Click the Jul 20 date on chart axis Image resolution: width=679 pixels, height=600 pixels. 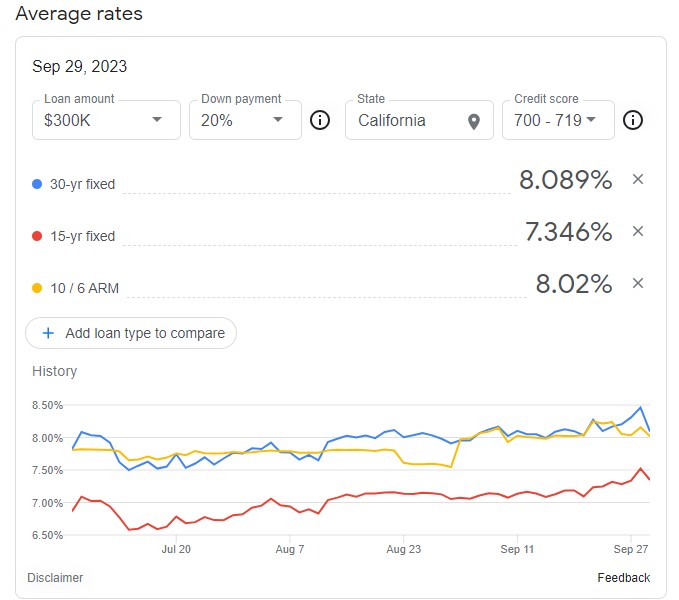[x=175, y=549]
